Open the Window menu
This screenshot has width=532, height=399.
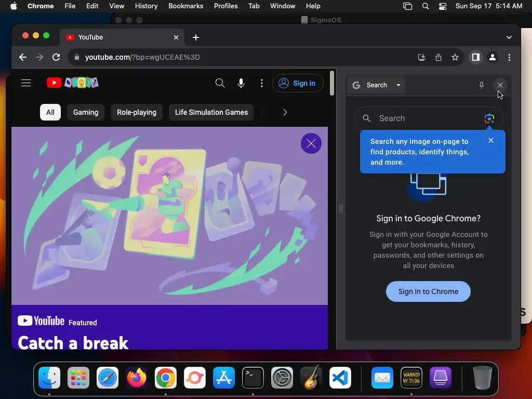[283, 6]
